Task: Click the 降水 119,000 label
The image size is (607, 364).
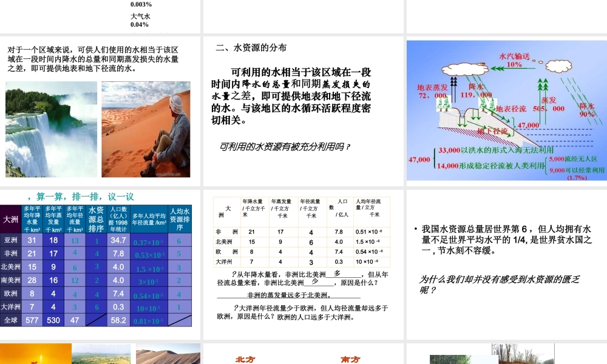Action: point(476,90)
